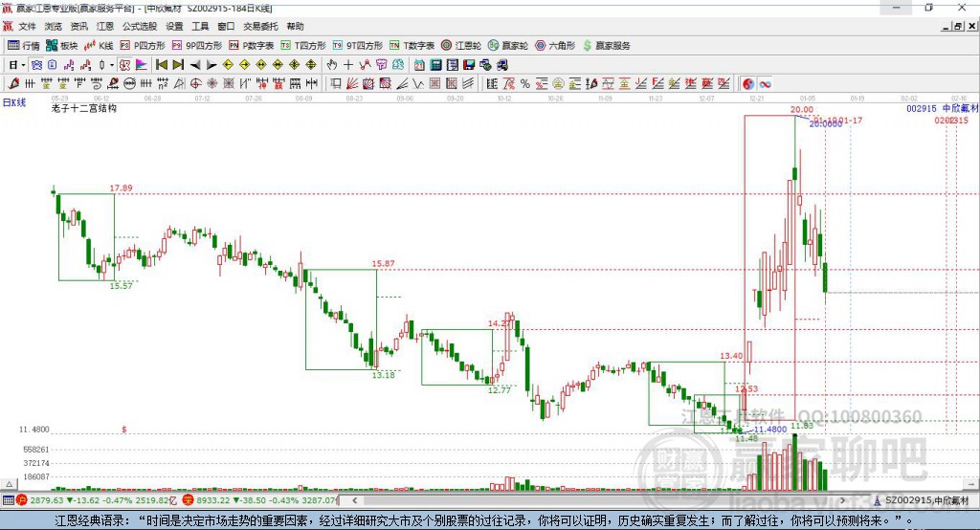Expand the 日 period dropdown
The image size is (980, 530).
click(x=23, y=65)
